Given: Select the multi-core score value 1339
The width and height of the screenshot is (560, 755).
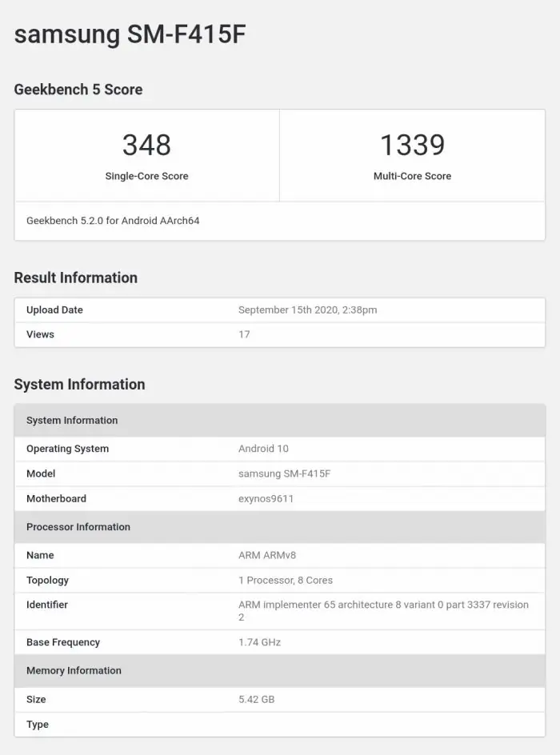Looking at the screenshot, I should click(x=412, y=145).
